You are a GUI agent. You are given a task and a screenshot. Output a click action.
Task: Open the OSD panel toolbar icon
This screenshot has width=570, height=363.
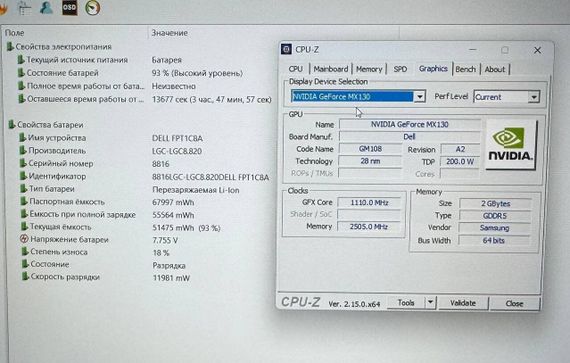coord(69,7)
